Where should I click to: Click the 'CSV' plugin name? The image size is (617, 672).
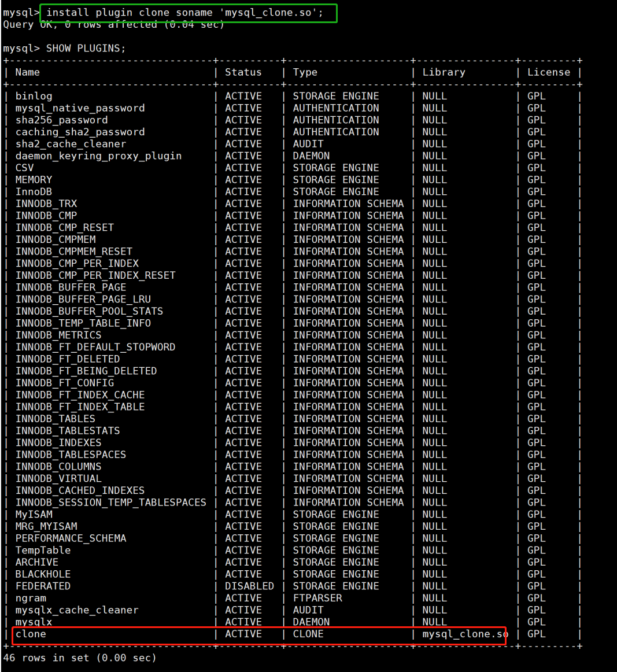point(24,168)
